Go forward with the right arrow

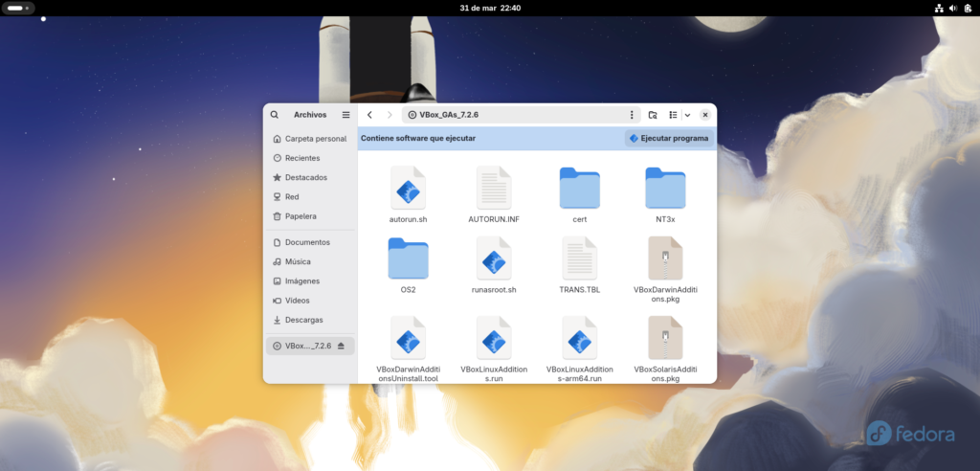(x=390, y=115)
